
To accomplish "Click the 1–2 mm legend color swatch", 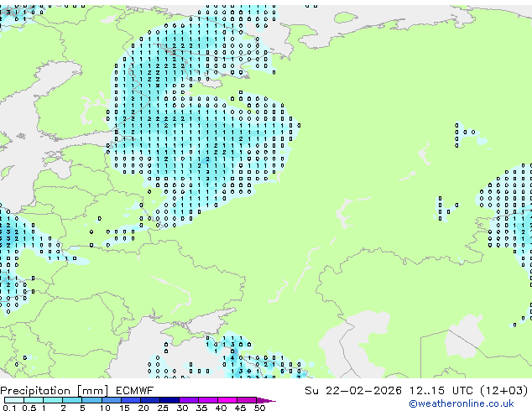I will (x=53, y=400).
